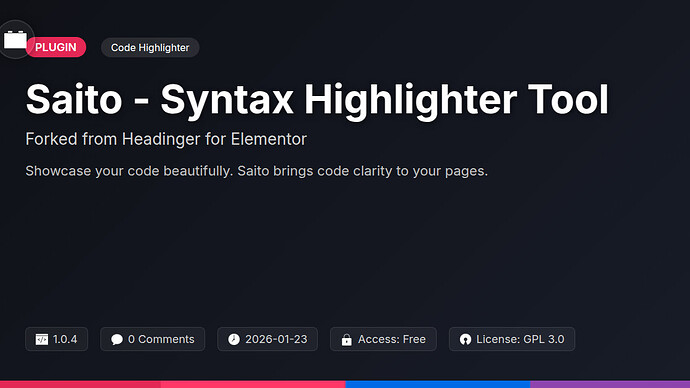This screenshot has height=388, width=690.
Task: Select the pink PLUGIN badge
Action: click(x=55, y=47)
